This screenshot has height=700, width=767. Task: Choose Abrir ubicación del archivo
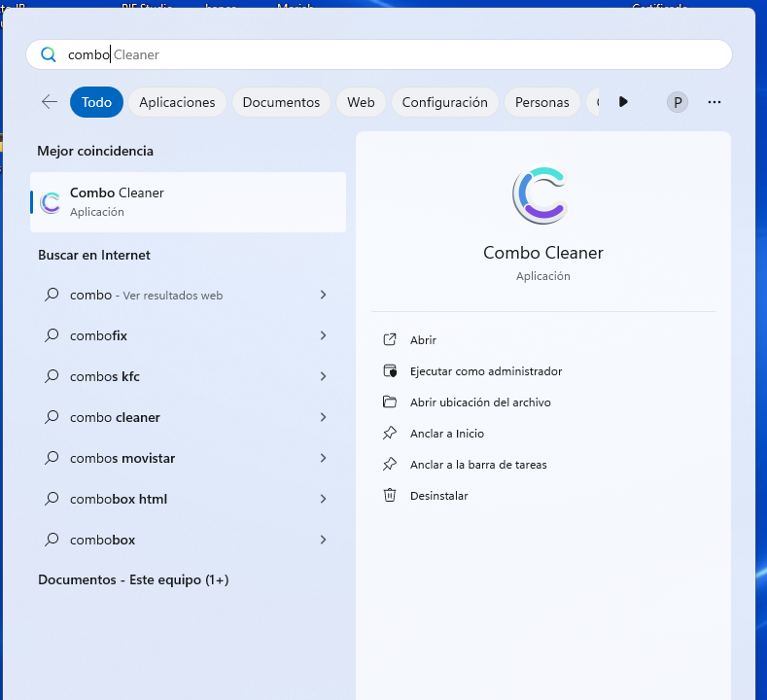coord(480,402)
